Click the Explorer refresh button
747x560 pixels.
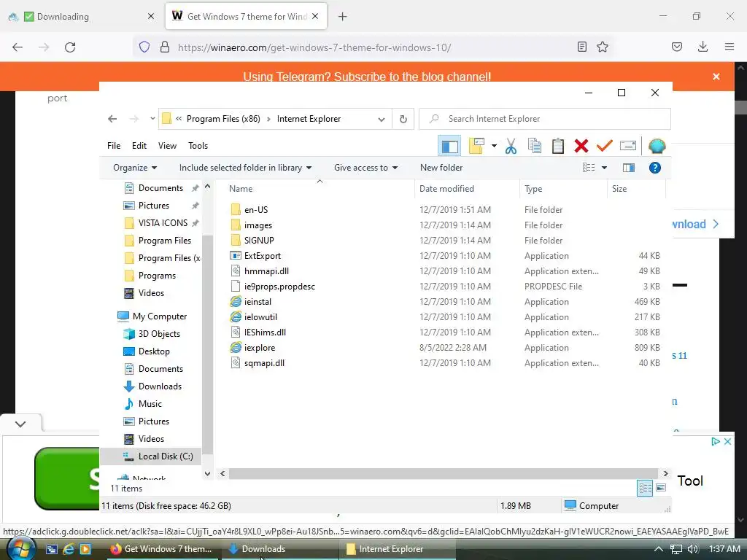point(403,119)
